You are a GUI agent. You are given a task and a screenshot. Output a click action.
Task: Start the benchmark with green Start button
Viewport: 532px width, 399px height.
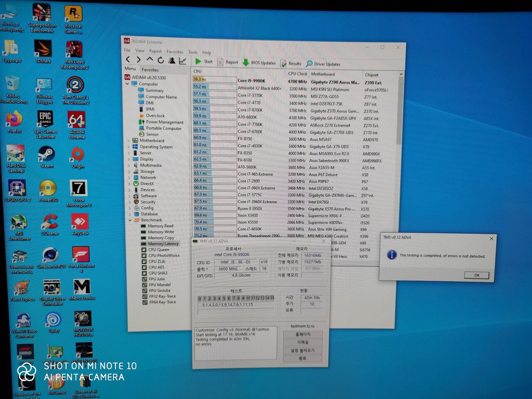pyautogui.click(x=204, y=62)
